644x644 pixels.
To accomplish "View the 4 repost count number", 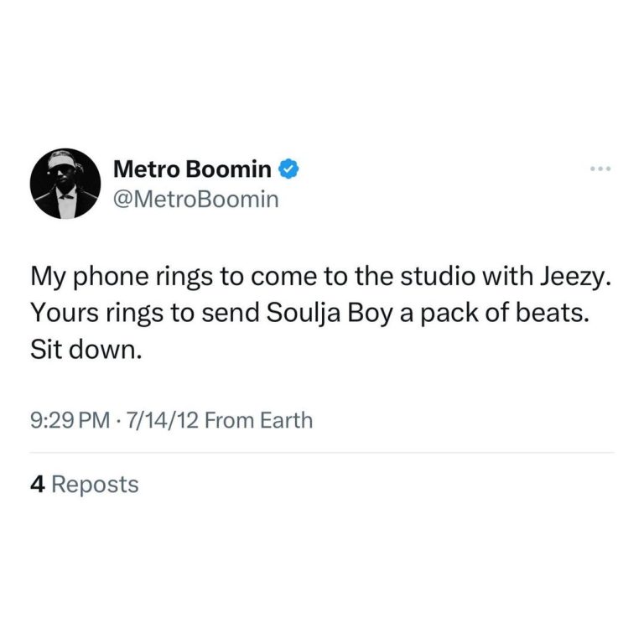I will click(37, 484).
